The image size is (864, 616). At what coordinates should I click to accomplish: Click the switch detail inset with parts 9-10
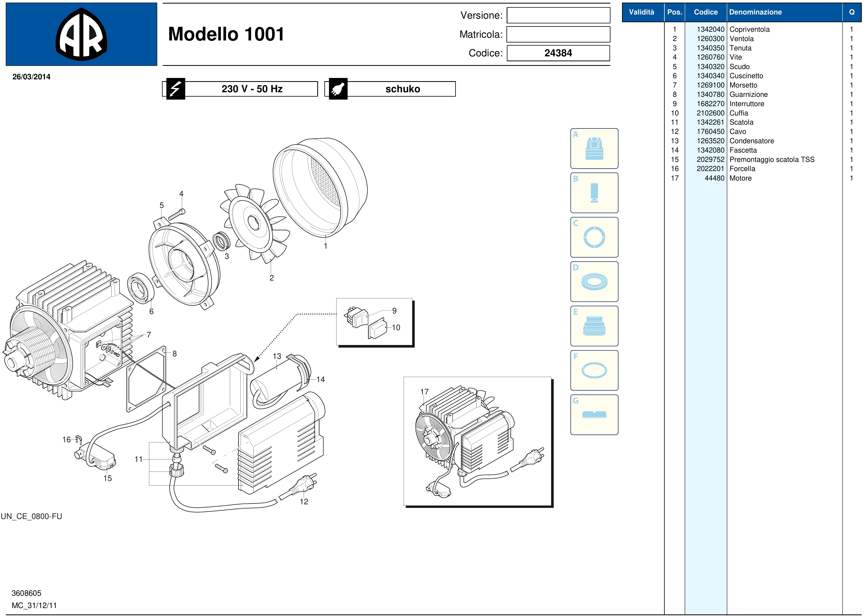[x=374, y=322]
